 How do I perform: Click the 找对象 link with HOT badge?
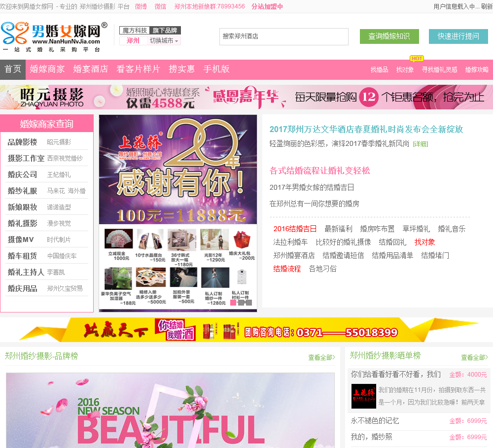405,69
